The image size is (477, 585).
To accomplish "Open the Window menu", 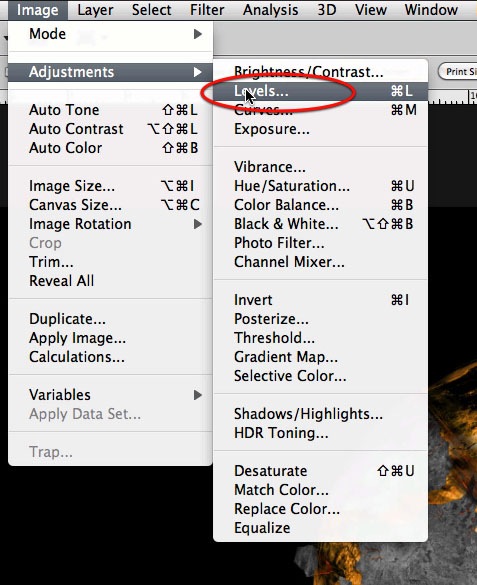I will [431, 10].
